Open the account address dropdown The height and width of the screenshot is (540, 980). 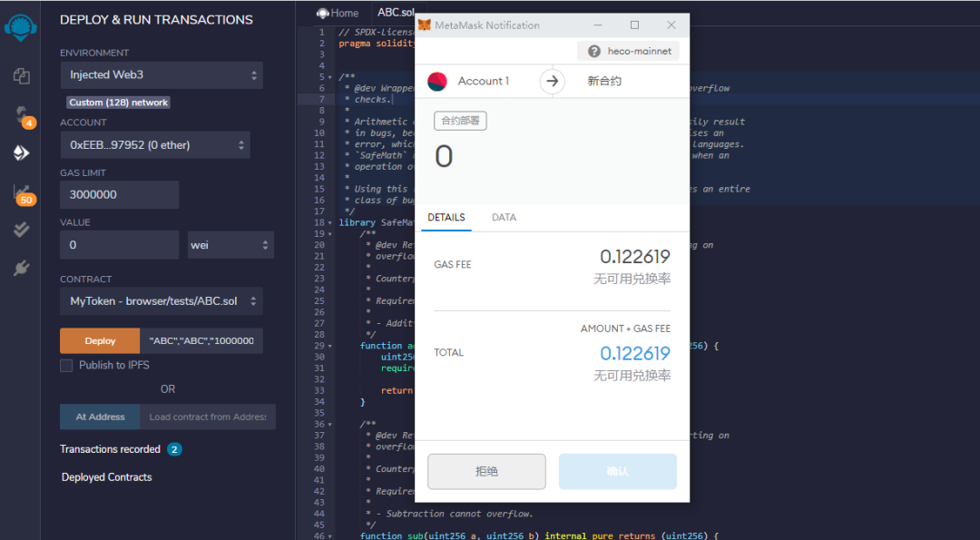pos(156,145)
